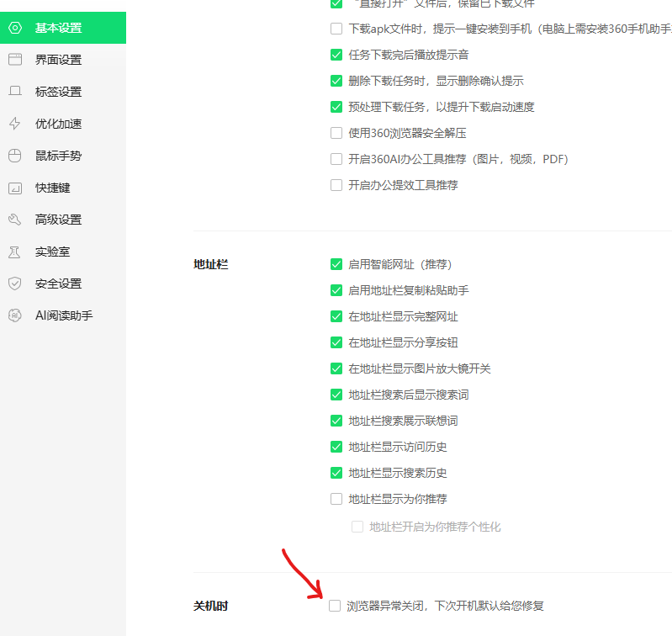672x636 pixels.
Task: Click the 地址栏显示搜索历史 label text
Action: point(398,473)
